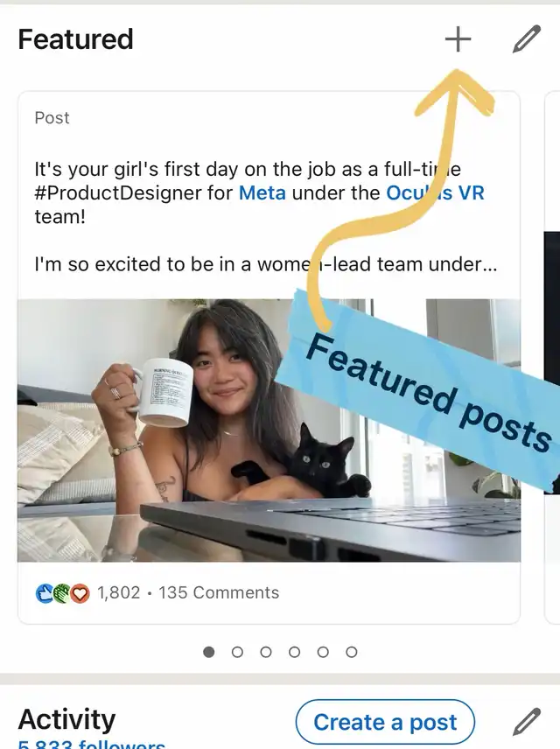Click the blue thumbs-up Like reaction icon
Viewport: 560px width, 749px height.
click(x=45, y=593)
